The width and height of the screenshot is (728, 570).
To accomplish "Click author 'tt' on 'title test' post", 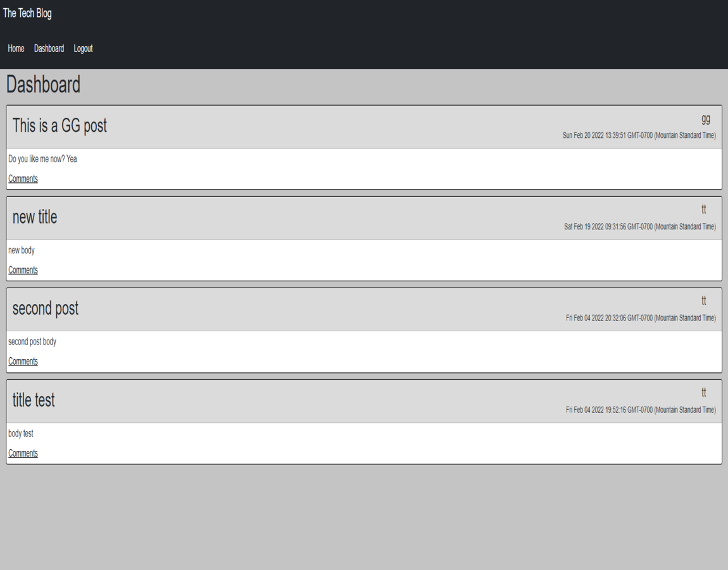I will pos(704,393).
